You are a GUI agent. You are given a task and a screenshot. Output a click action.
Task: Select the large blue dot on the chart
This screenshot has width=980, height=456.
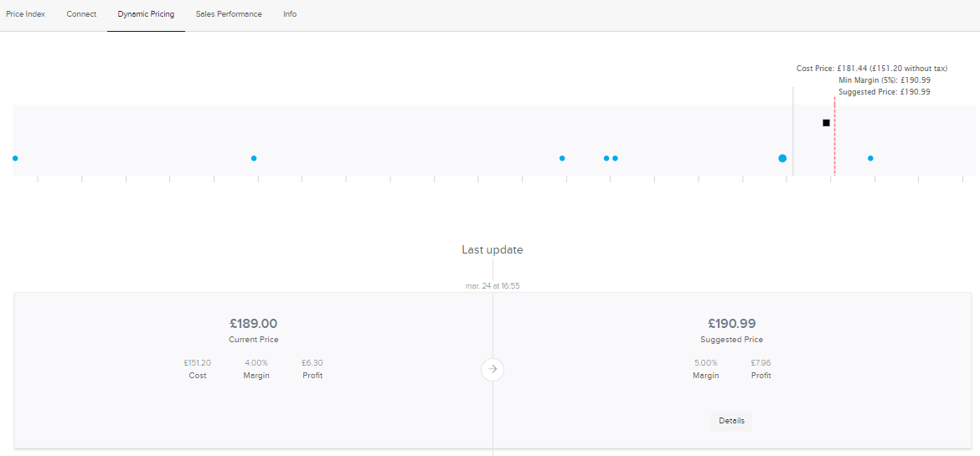click(782, 158)
